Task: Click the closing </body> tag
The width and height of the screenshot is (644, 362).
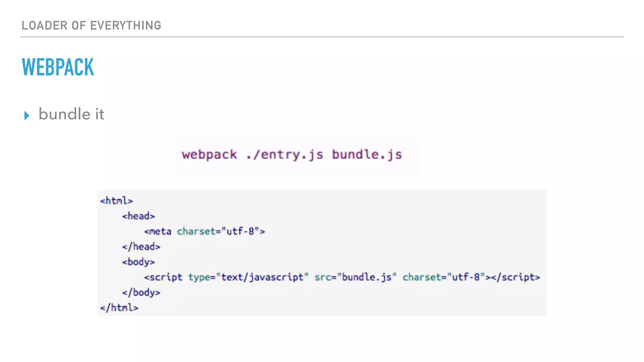Action: pos(141,293)
